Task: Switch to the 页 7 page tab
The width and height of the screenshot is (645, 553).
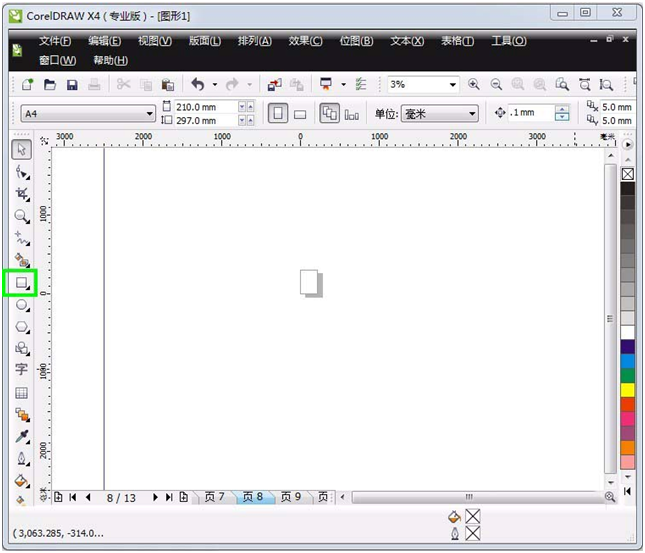Action: click(214, 497)
